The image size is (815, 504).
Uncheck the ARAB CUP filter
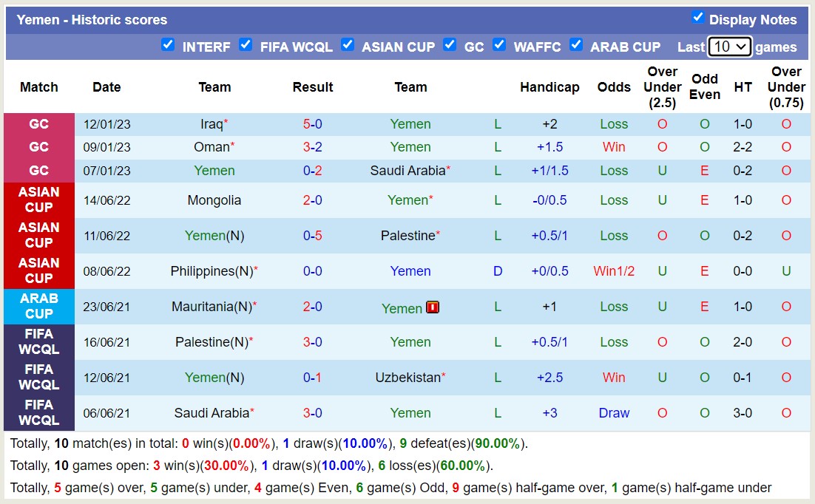coord(576,45)
